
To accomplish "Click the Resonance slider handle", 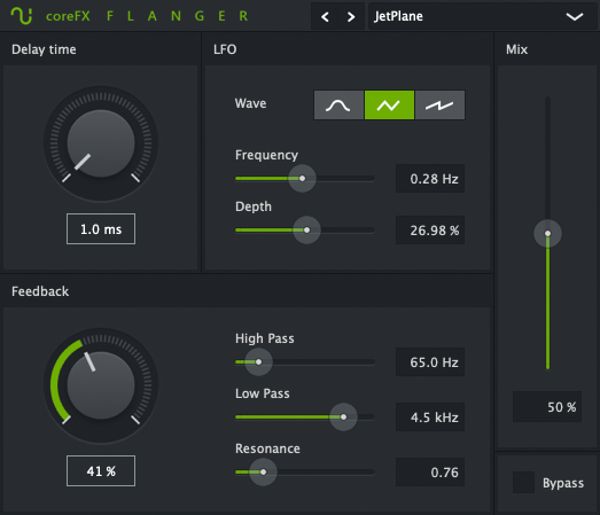I will tap(263, 471).
